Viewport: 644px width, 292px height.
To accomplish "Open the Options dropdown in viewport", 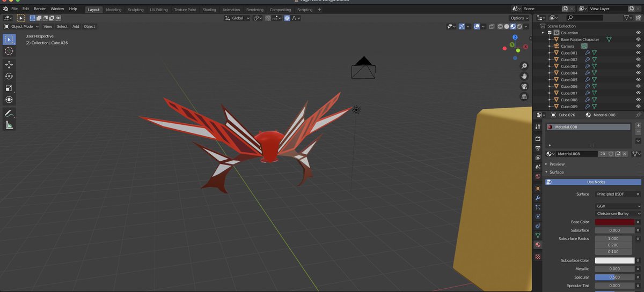I will pos(519,18).
